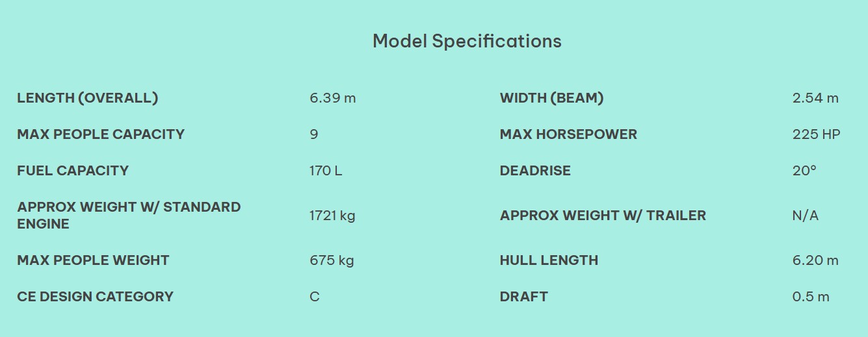Select the 170 L fuel value
868x337 pixels.
[x=325, y=171]
